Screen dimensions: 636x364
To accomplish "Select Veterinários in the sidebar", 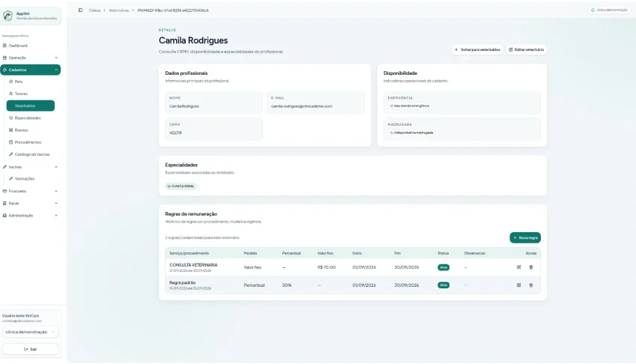I will tap(31, 106).
